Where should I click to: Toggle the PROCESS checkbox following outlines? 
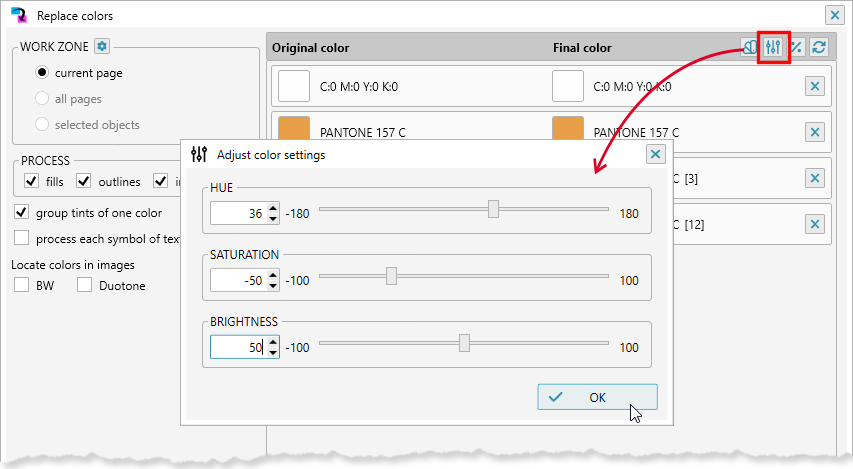[160, 181]
